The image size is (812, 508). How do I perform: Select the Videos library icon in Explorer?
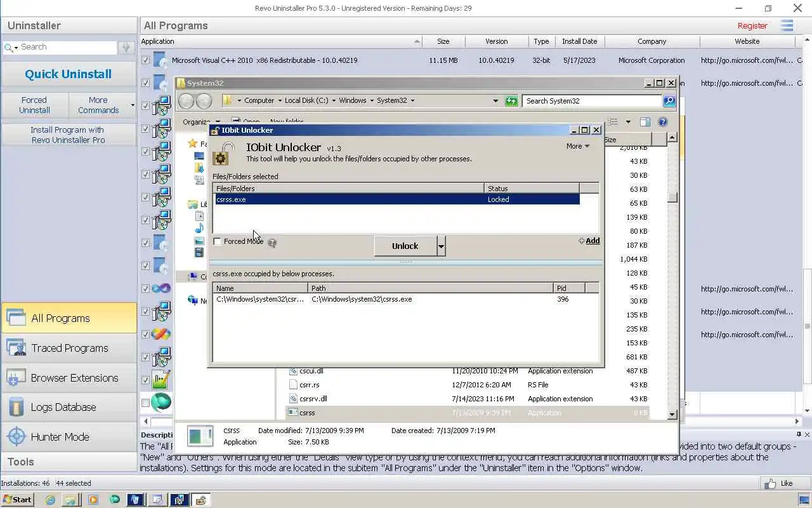click(x=199, y=252)
